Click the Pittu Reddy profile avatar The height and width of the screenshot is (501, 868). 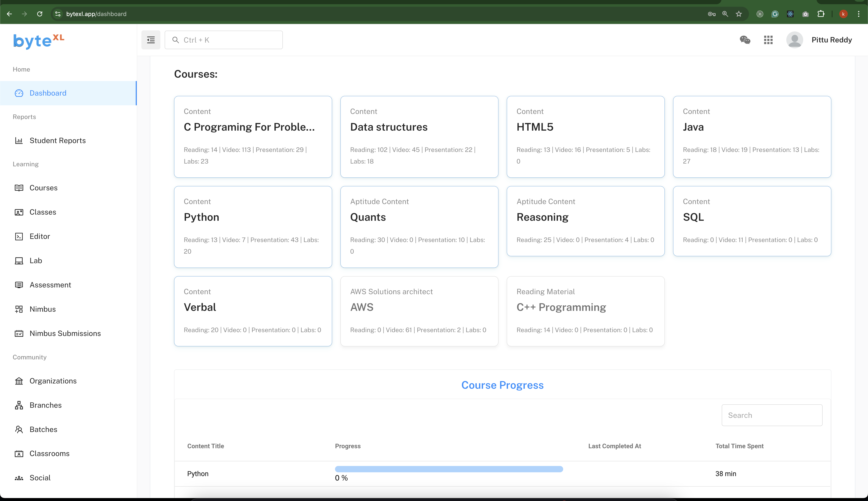794,40
